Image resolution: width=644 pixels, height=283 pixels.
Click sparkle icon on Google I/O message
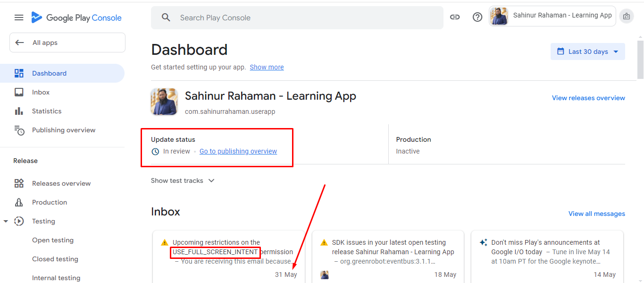coord(483,242)
